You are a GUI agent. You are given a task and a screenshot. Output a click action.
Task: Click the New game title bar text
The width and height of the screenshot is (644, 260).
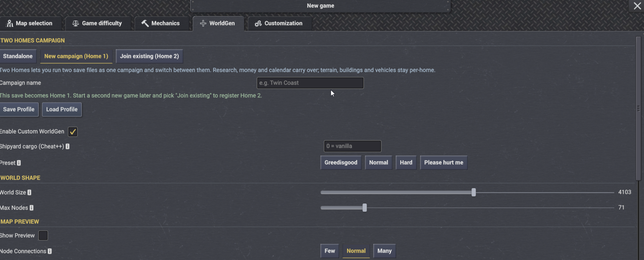320,6
